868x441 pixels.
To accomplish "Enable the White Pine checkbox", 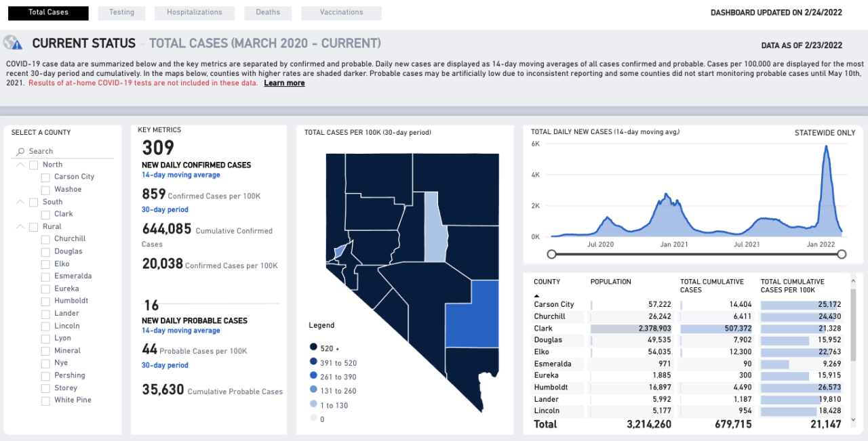I will pyautogui.click(x=46, y=400).
